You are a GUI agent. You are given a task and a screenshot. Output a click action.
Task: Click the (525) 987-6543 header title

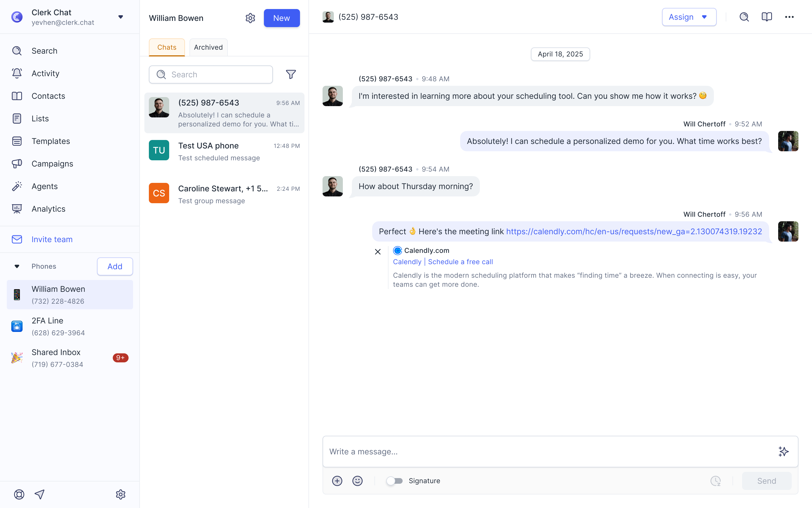tap(368, 17)
